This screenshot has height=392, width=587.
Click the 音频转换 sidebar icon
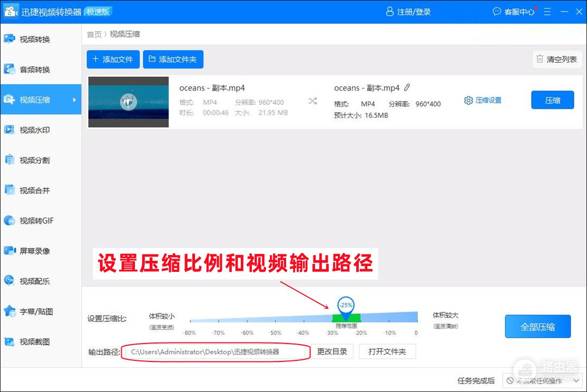pos(9,70)
